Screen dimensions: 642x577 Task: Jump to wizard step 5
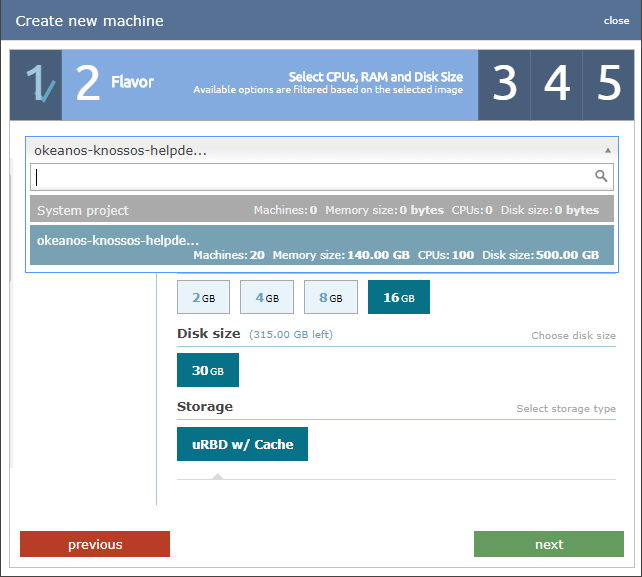click(x=609, y=84)
